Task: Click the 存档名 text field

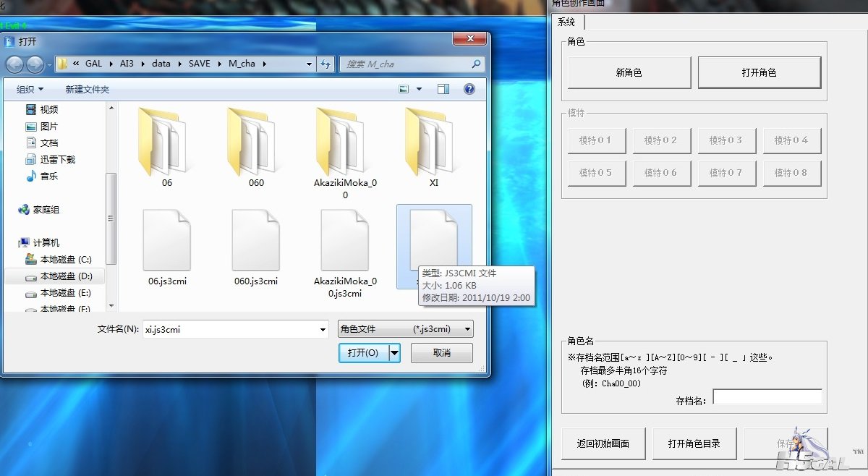Action: pos(767,396)
